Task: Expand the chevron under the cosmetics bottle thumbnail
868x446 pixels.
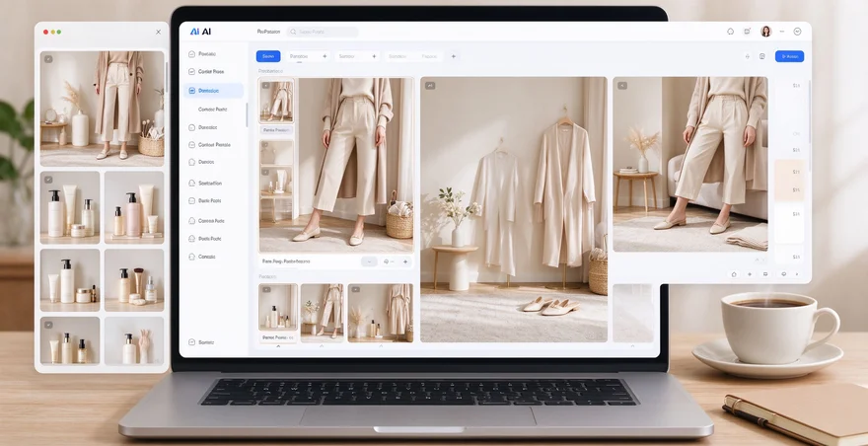Action: point(278,346)
